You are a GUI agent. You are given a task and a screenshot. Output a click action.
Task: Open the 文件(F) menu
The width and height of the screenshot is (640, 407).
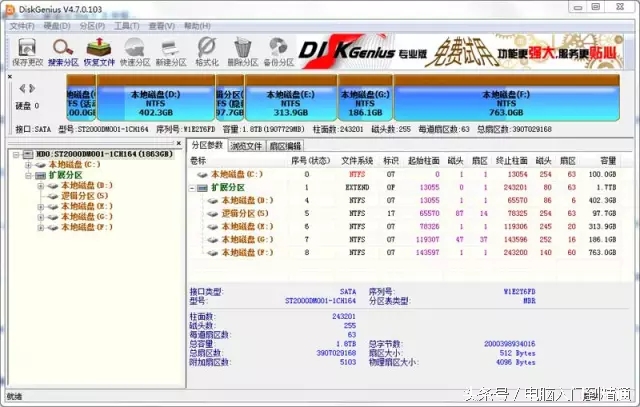[x=22, y=26]
